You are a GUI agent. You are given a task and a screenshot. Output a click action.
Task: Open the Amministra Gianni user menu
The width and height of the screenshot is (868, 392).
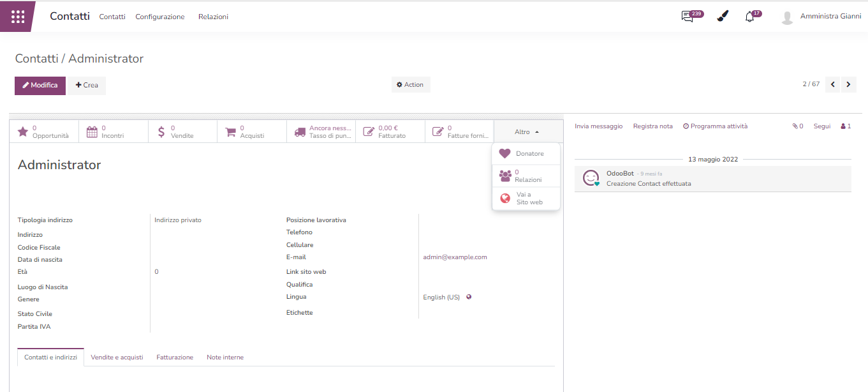click(821, 17)
